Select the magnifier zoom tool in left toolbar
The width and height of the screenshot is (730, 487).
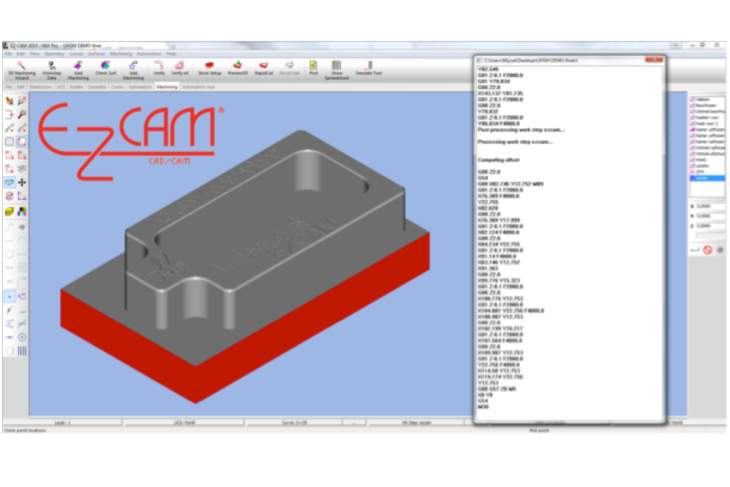click(x=22, y=115)
